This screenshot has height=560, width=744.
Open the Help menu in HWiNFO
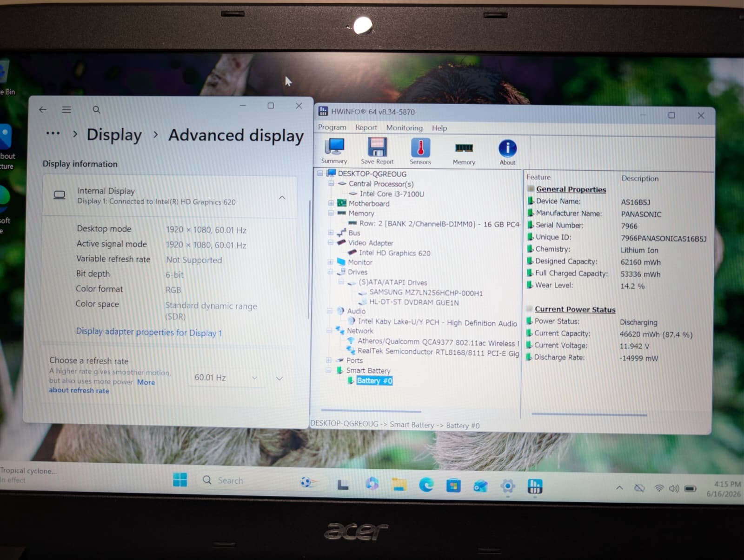coord(439,128)
